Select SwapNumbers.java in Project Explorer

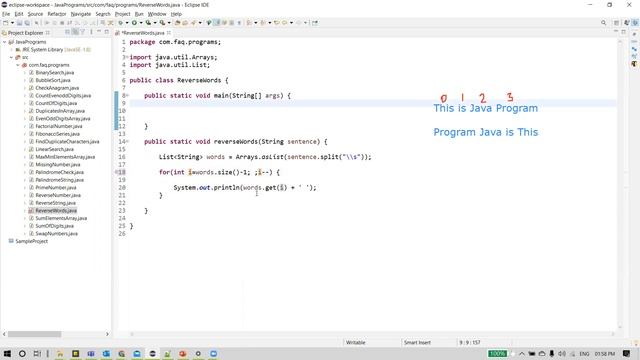(56, 234)
